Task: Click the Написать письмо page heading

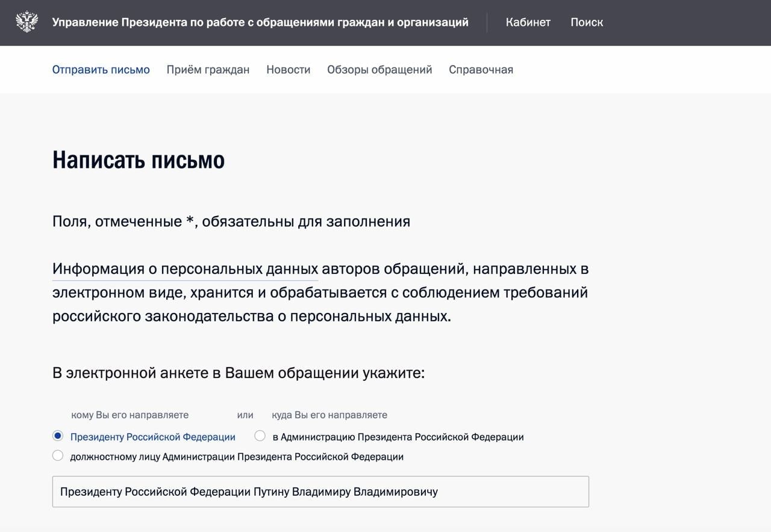Action: click(x=139, y=160)
